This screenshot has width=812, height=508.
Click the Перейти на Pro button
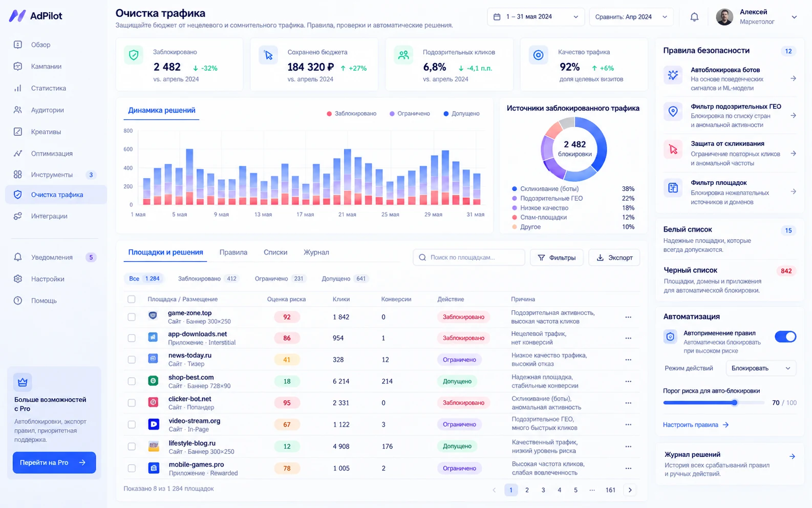coord(54,462)
